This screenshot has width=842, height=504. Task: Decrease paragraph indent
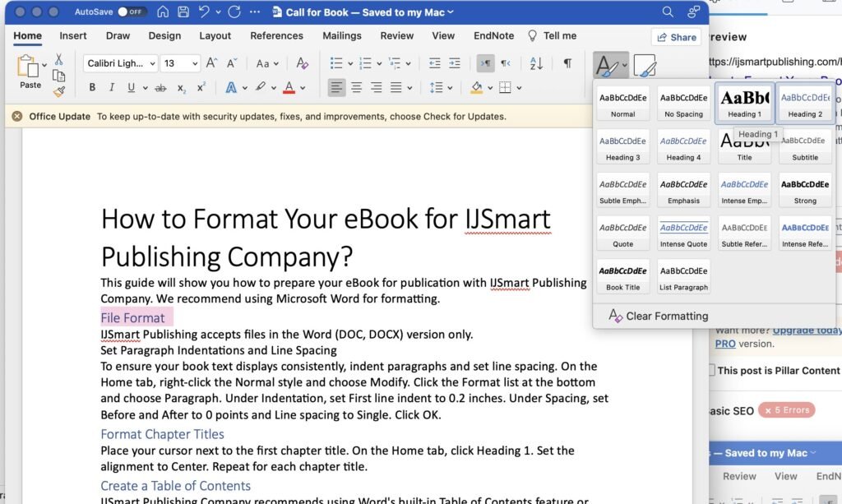pyautogui.click(x=434, y=62)
